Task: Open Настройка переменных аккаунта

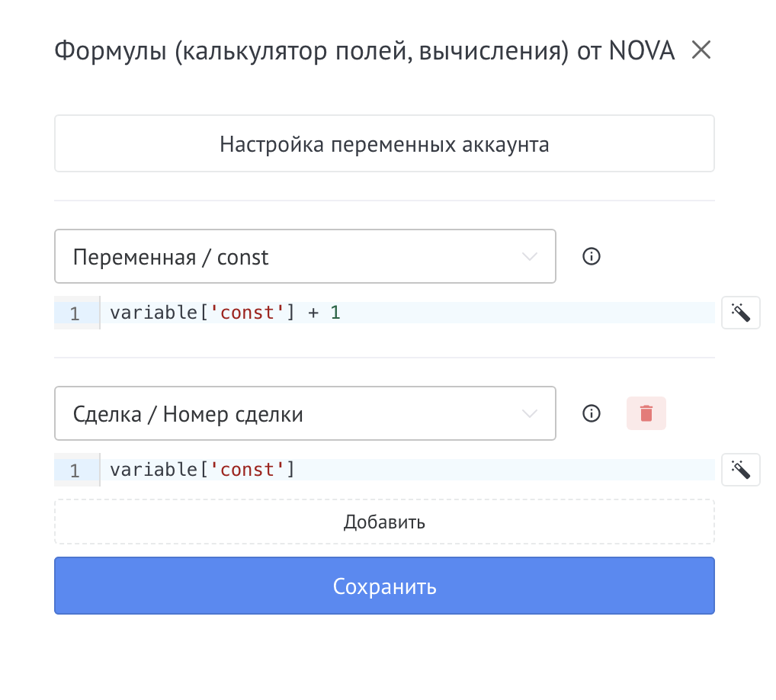Action: pyautogui.click(x=384, y=143)
